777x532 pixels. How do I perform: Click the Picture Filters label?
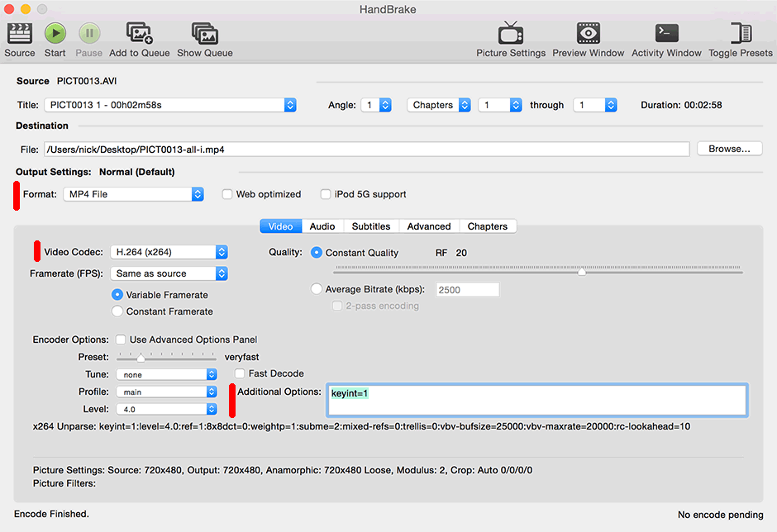coord(64,483)
